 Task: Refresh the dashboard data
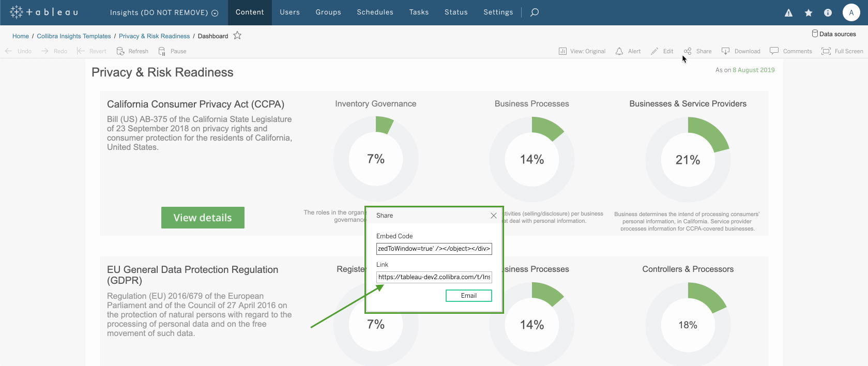[x=132, y=51]
